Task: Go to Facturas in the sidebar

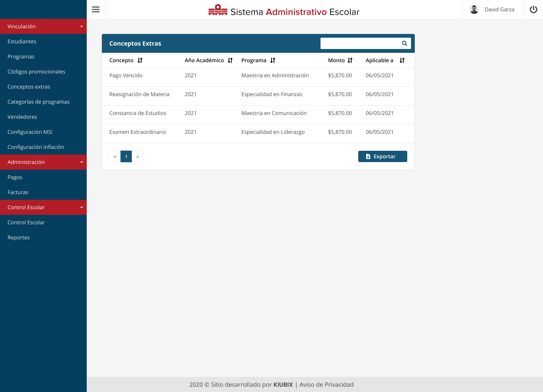Action: click(18, 192)
